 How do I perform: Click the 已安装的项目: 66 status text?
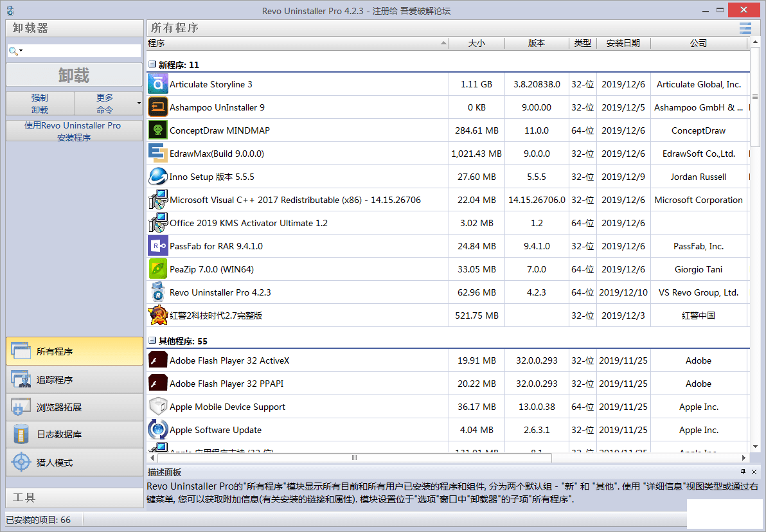(38, 520)
